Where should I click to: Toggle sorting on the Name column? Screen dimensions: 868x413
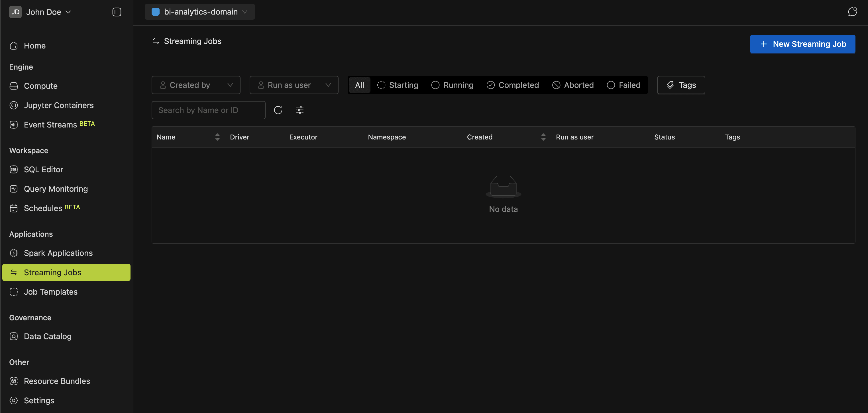coord(217,137)
